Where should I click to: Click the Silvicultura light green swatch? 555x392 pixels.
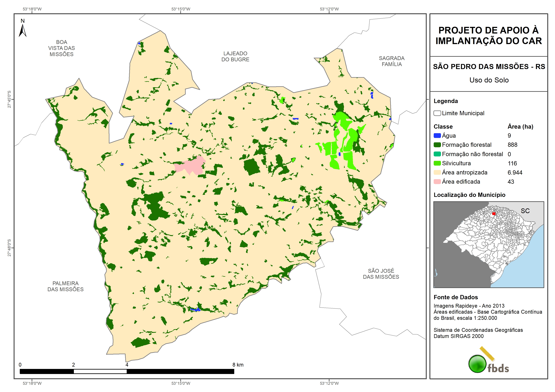437,163
